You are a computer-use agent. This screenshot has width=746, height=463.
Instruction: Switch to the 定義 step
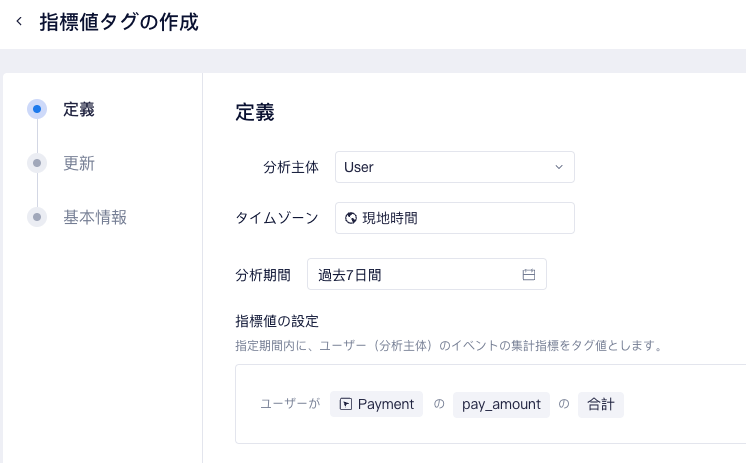[x=79, y=109]
